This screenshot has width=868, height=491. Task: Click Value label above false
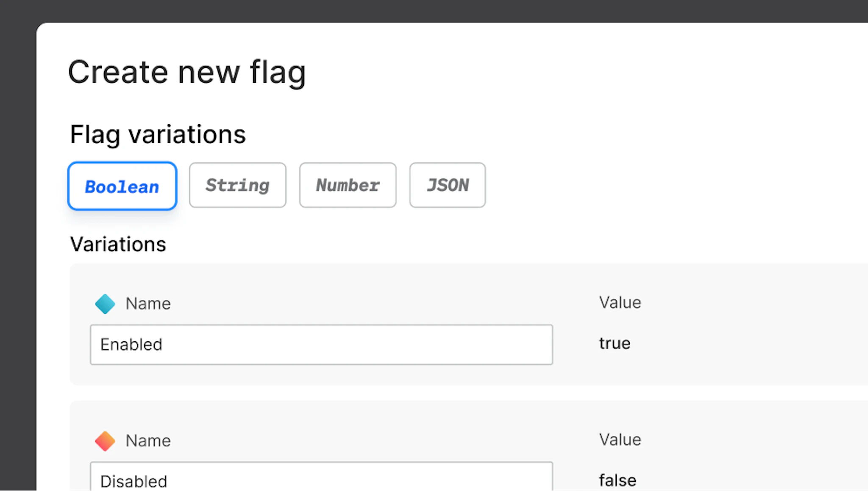pyautogui.click(x=620, y=440)
